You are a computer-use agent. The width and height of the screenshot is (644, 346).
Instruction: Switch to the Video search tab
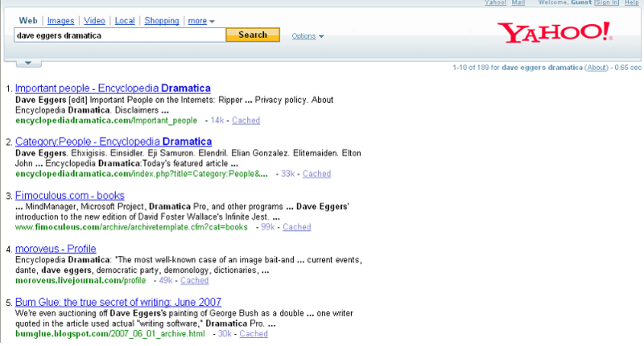[x=96, y=21]
